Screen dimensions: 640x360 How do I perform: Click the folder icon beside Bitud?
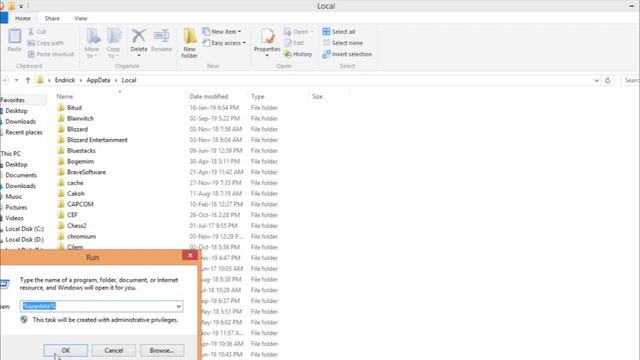coord(61,107)
